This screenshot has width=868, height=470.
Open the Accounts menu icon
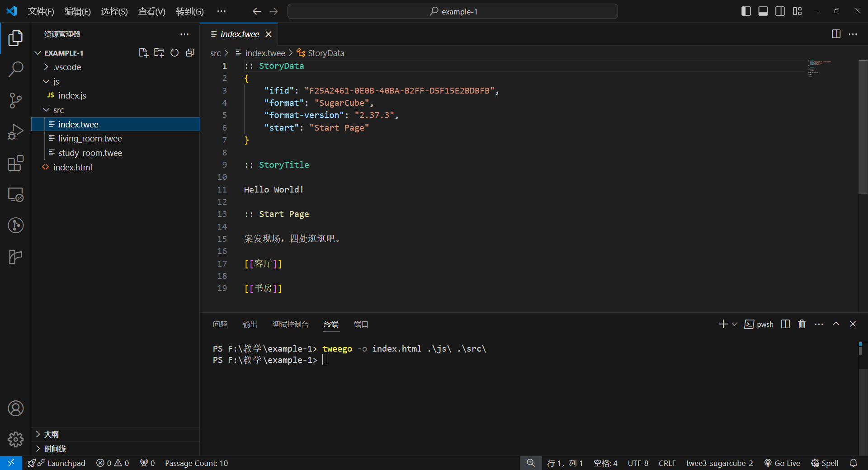click(15, 408)
